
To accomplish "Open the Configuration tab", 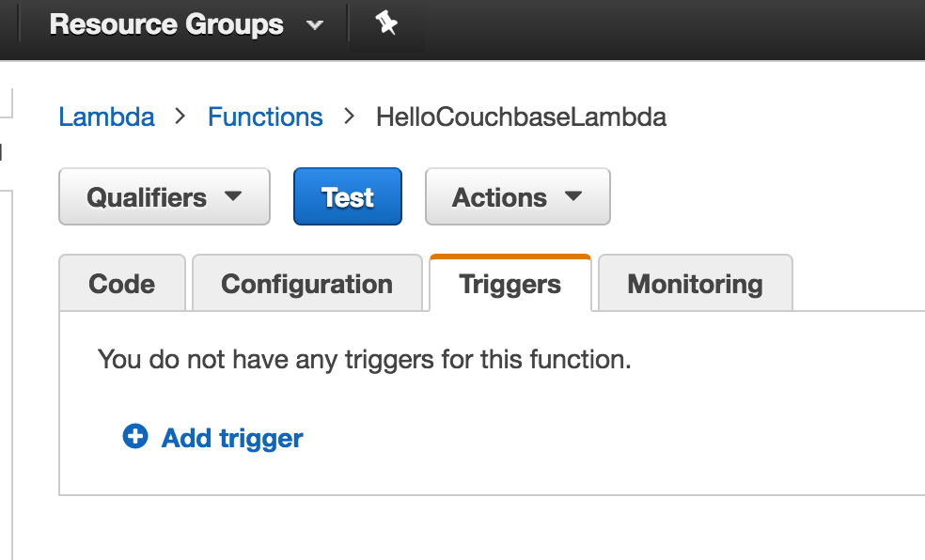I will (x=306, y=284).
